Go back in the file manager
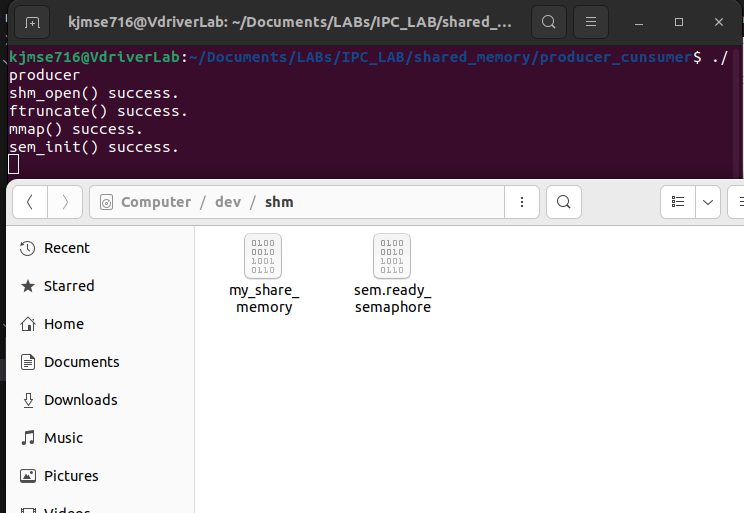Image resolution: width=744 pixels, height=513 pixels. [30, 202]
